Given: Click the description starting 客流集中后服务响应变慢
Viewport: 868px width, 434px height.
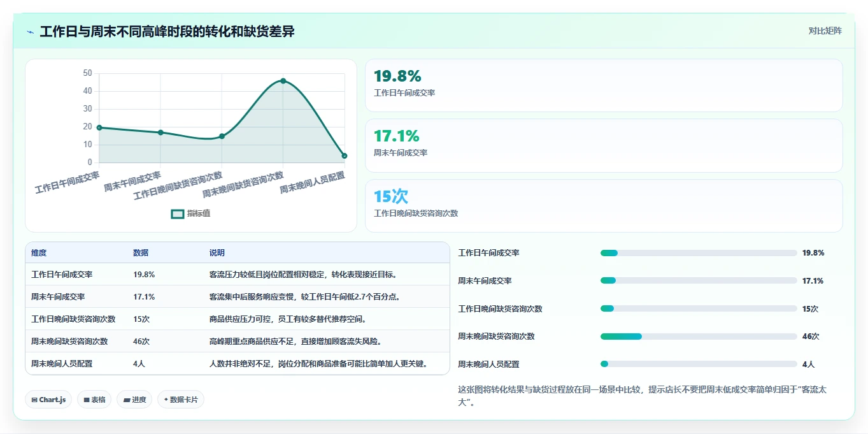Looking at the screenshot, I should click(304, 297).
